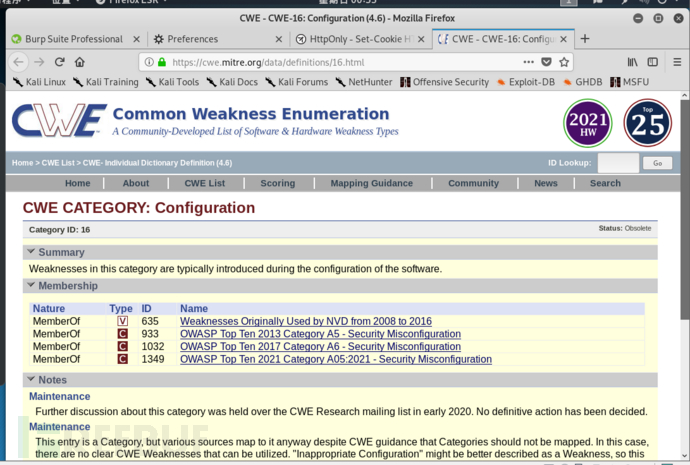Open the Library icon
The height and width of the screenshot is (465, 690).
pyautogui.click(x=632, y=62)
